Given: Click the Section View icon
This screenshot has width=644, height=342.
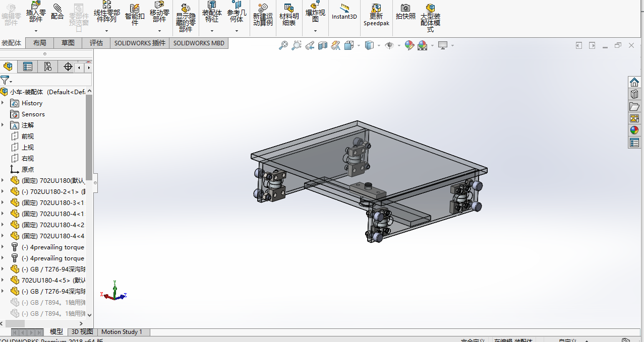Looking at the screenshot, I should point(323,45).
